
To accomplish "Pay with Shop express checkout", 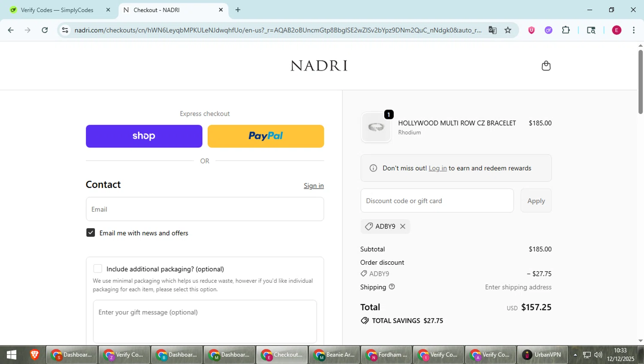I will 144,136.
